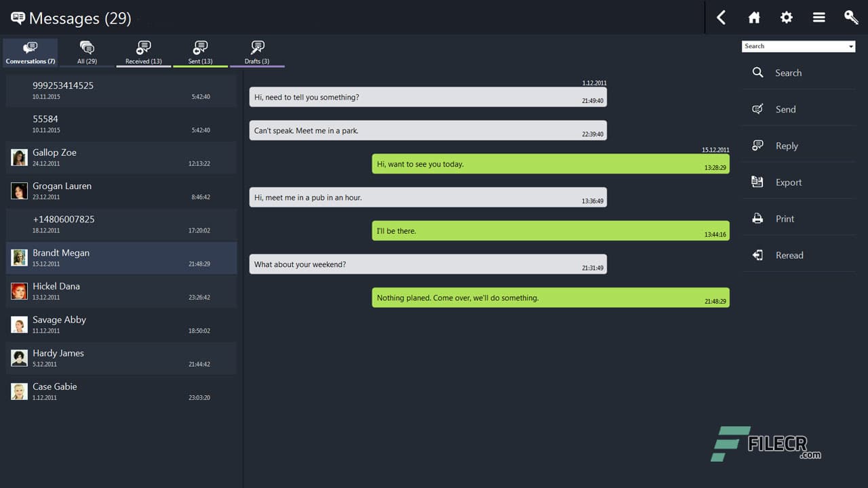Viewport: 868px width, 488px height.
Task: Select the conversation with Brandt Megan
Action: pyautogui.click(x=121, y=258)
